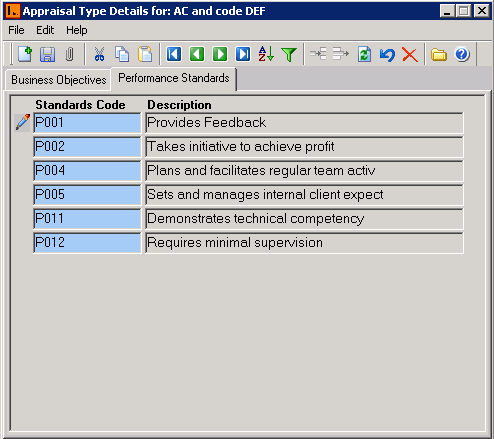Screen dimensions: 494x439
Task: Open the Edit menu
Action: coord(45,30)
